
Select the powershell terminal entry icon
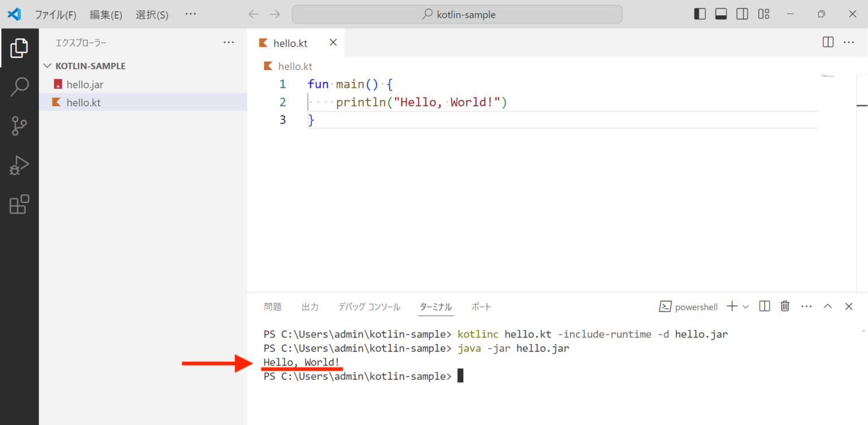pos(666,306)
